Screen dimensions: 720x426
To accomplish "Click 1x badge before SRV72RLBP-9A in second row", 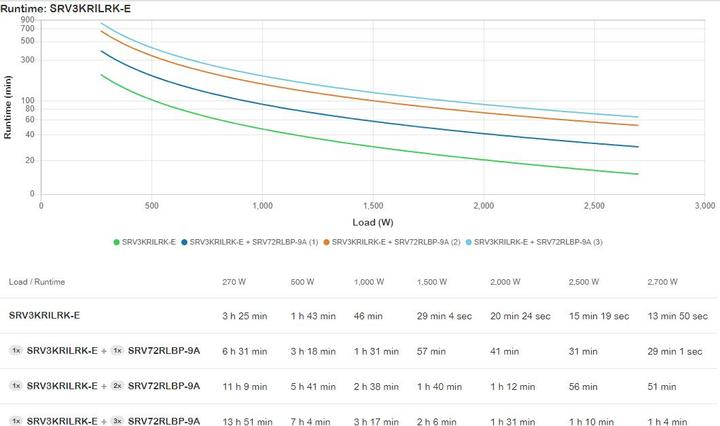I will click(x=115, y=350).
